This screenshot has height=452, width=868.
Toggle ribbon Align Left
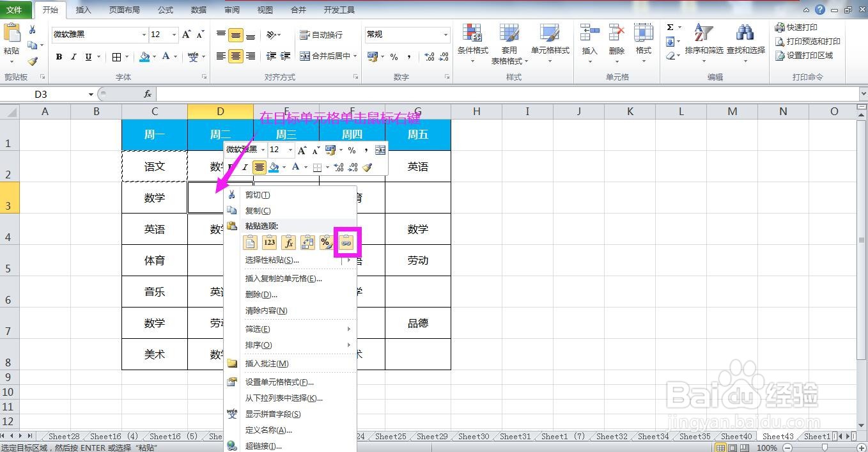click(x=221, y=56)
